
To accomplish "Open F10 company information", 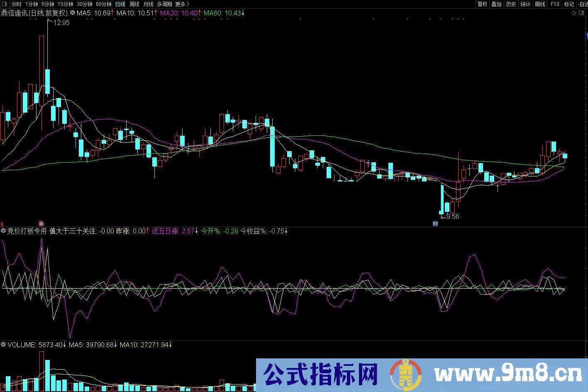I will coord(554,4).
